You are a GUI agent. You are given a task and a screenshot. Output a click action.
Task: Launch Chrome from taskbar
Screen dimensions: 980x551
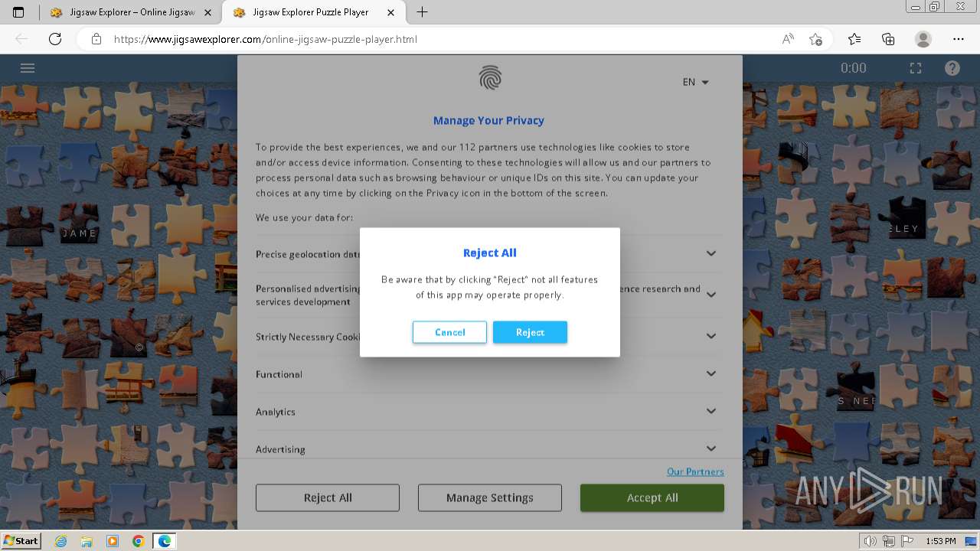[x=138, y=541]
